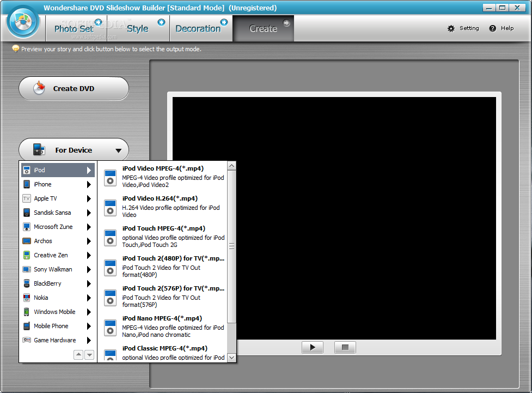Viewport: 532px width, 393px height.
Task: Expand the Sony Walkman submenu arrow
Action: coord(89,270)
